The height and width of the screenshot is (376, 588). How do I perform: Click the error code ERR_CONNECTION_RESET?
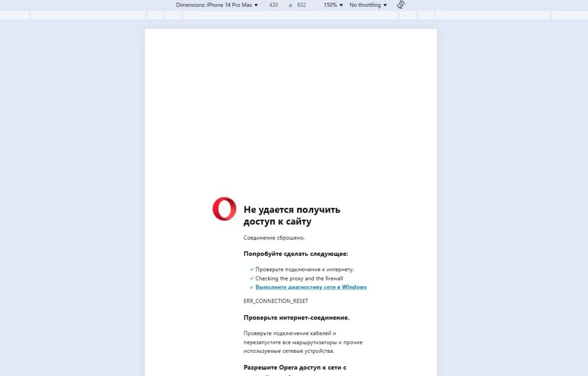click(276, 301)
